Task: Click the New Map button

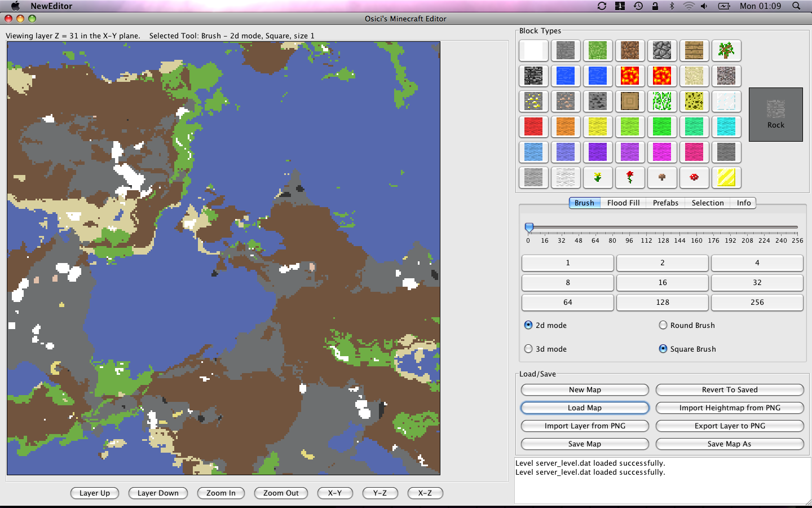Action: pyautogui.click(x=585, y=389)
